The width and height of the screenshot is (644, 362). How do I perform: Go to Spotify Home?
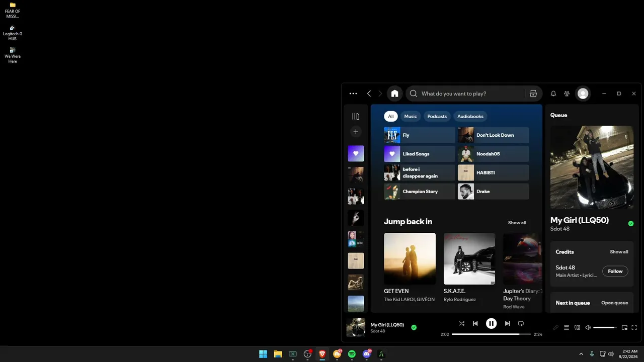(x=395, y=94)
